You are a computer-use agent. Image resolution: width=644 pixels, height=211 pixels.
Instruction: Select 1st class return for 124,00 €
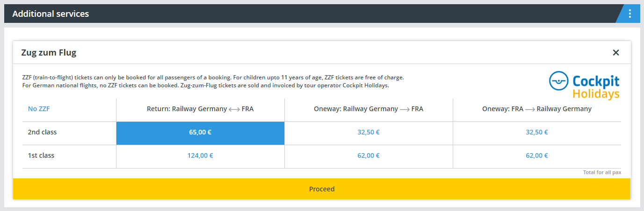200,156
